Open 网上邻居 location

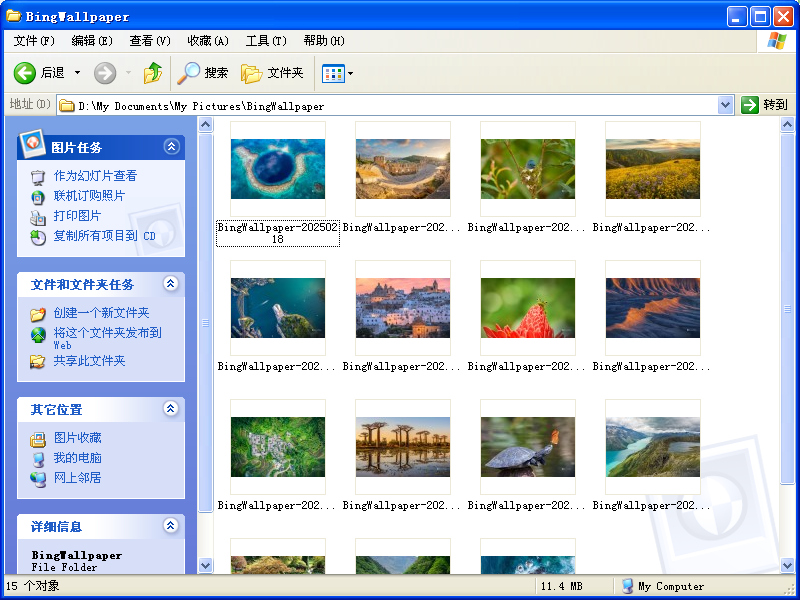click(x=78, y=478)
